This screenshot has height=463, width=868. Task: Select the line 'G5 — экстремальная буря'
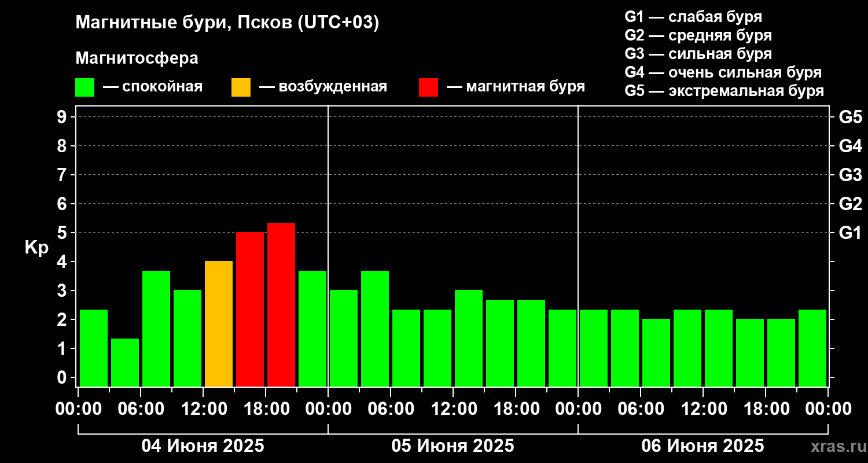pyautogui.click(x=724, y=91)
